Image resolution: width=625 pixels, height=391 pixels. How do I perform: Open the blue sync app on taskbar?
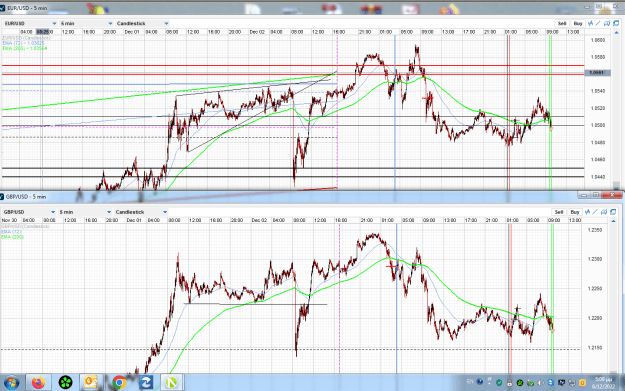click(x=146, y=383)
